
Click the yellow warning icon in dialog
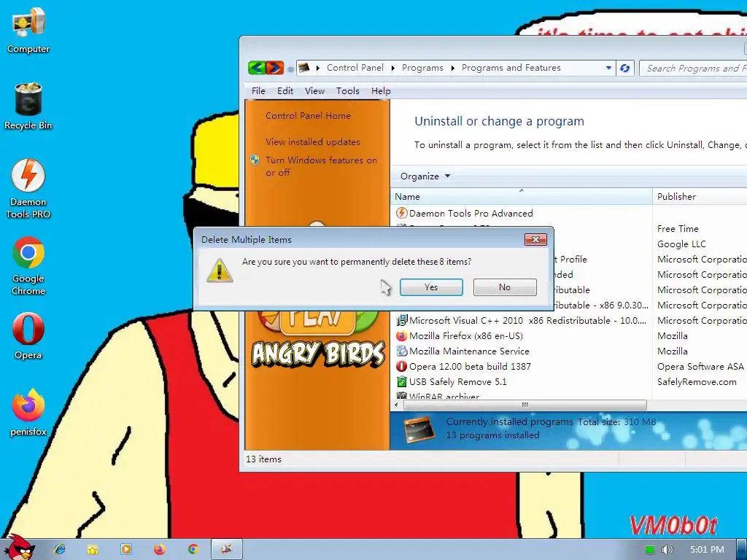[220, 271]
